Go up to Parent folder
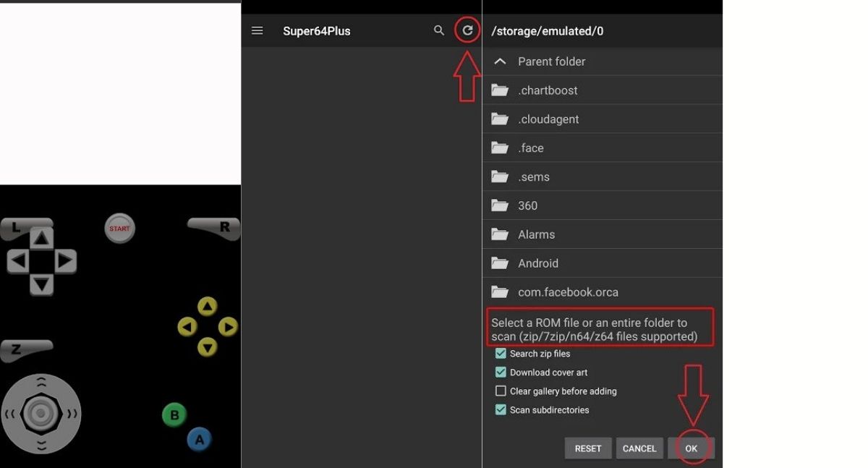The width and height of the screenshot is (868, 468). (550, 61)
